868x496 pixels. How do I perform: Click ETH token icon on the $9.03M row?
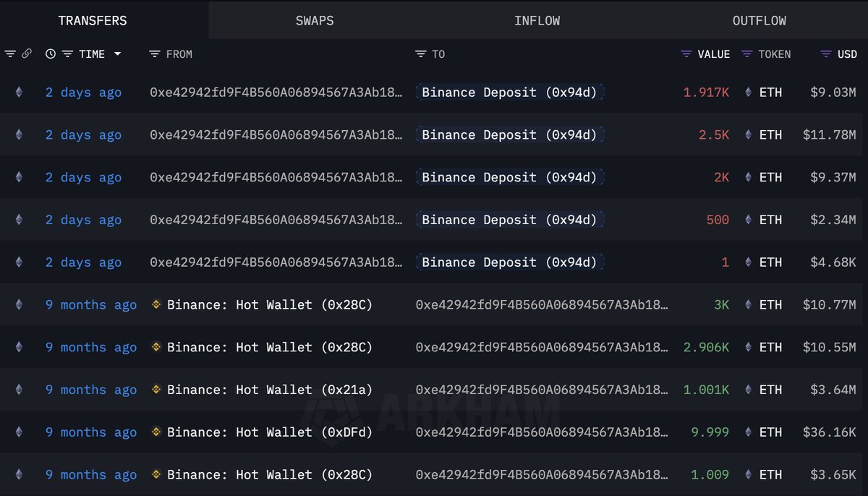point(749,92)
